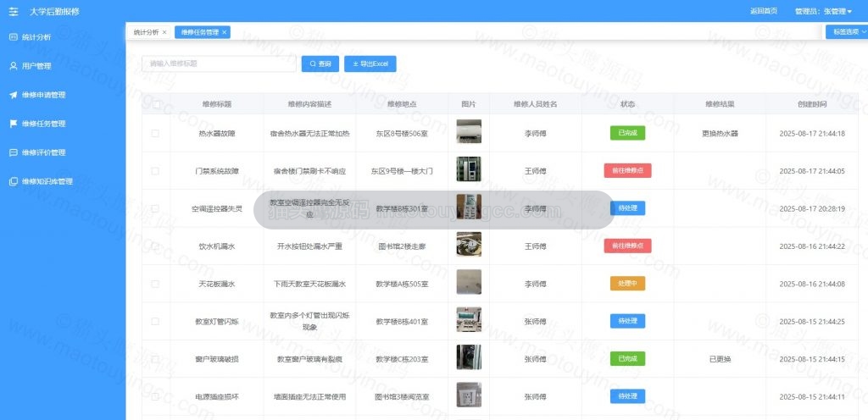Screen dimensions: 868x420
Task: Check the 饮水机漏水 row checkbox
Action: tap(156, 246)
